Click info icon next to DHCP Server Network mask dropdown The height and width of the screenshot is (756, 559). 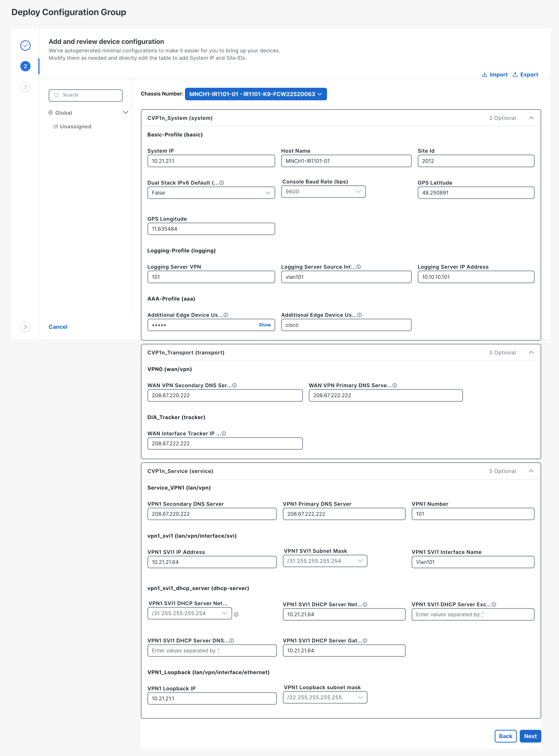tap(236, 614)
